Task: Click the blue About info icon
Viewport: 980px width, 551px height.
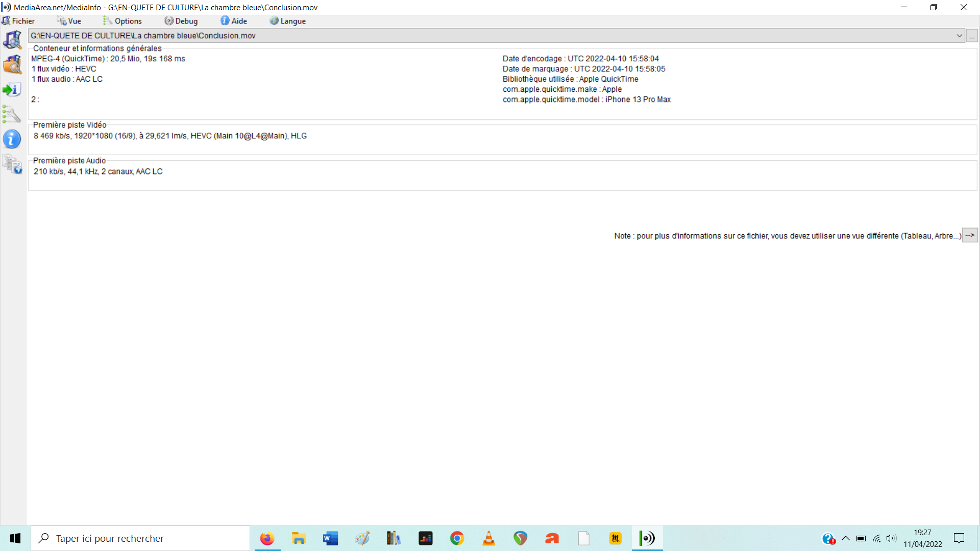Action: click(12, 139)
